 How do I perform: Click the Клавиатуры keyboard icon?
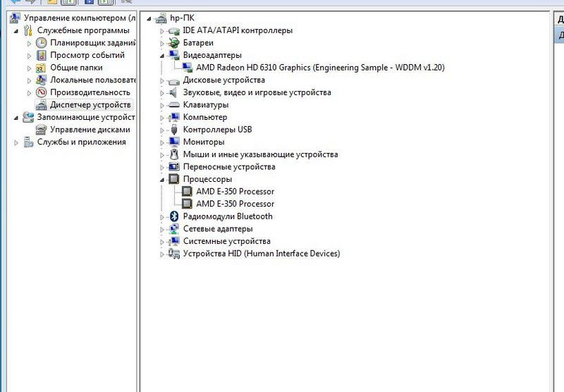(x=174, y=105)
